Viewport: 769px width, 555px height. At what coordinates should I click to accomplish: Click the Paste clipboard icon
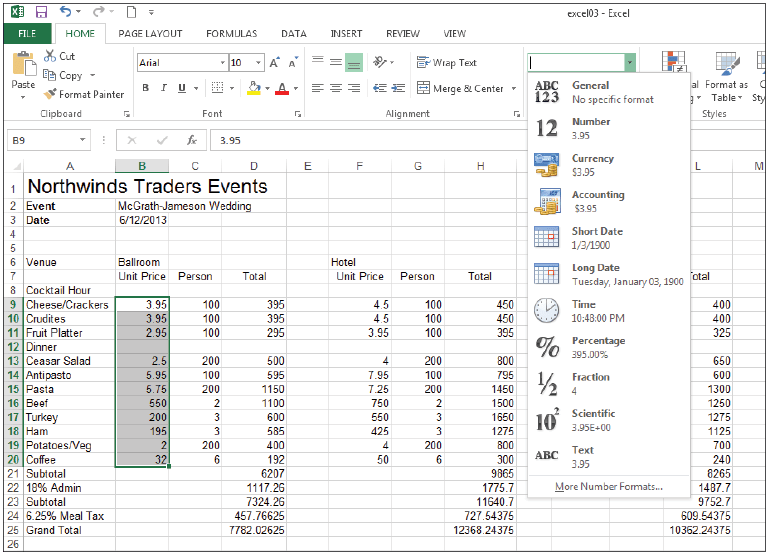pos(24,63)
